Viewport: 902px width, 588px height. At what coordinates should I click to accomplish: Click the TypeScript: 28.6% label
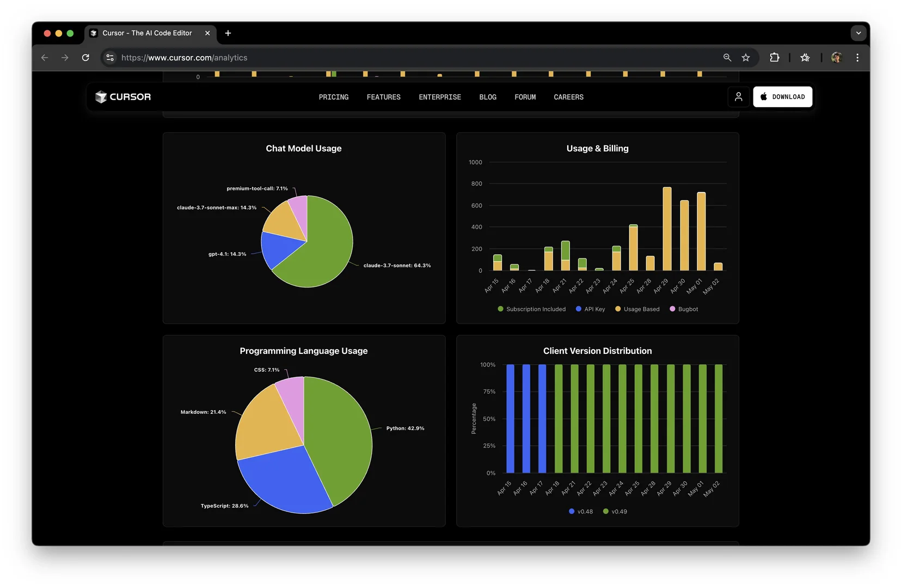tap(224, 506)
